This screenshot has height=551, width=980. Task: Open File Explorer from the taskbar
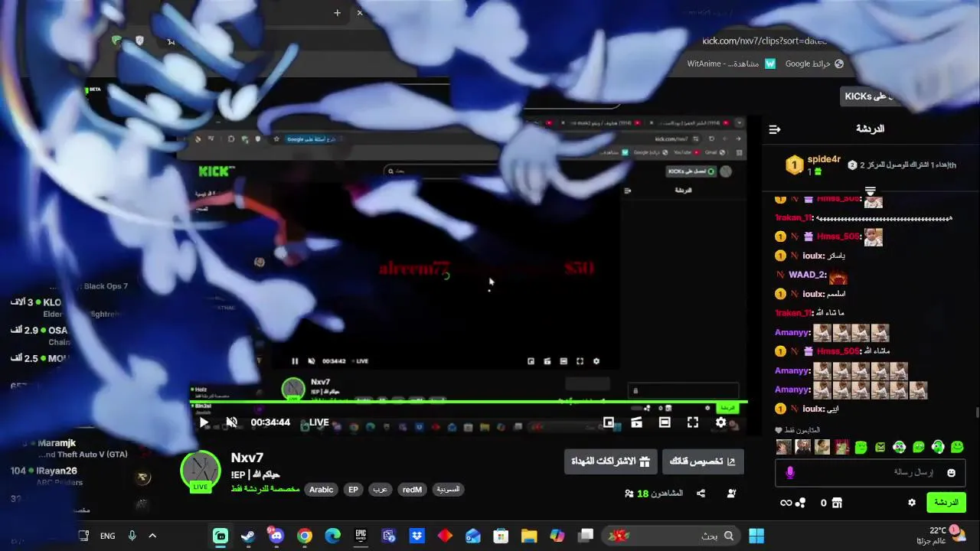[529, 536]
